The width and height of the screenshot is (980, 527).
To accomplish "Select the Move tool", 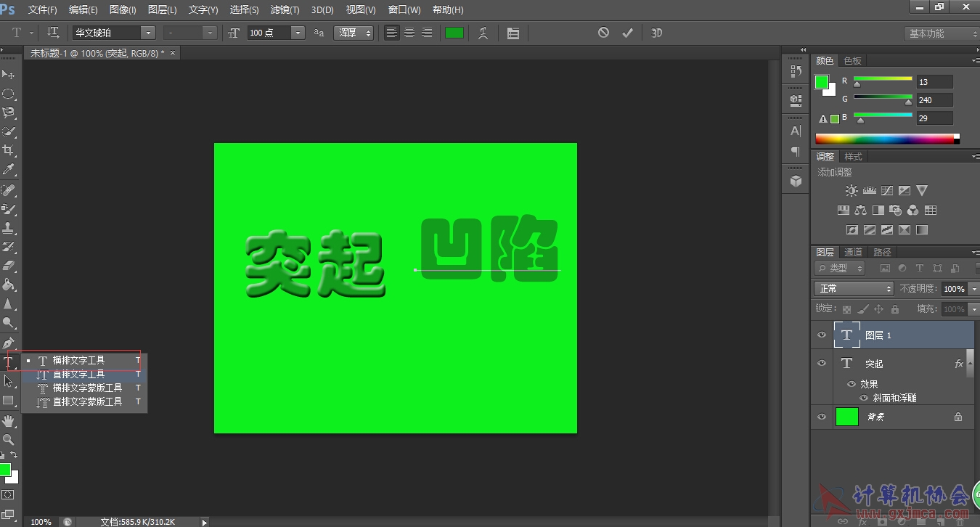I will coord(9,75).
